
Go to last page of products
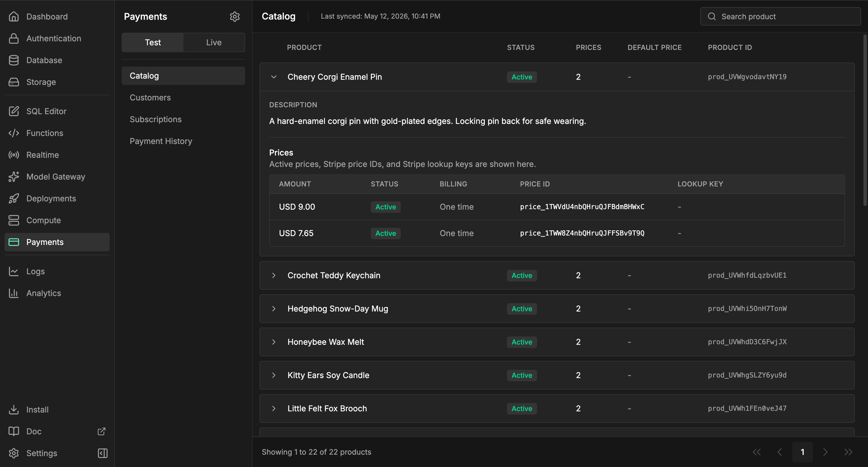pos(848,452)
